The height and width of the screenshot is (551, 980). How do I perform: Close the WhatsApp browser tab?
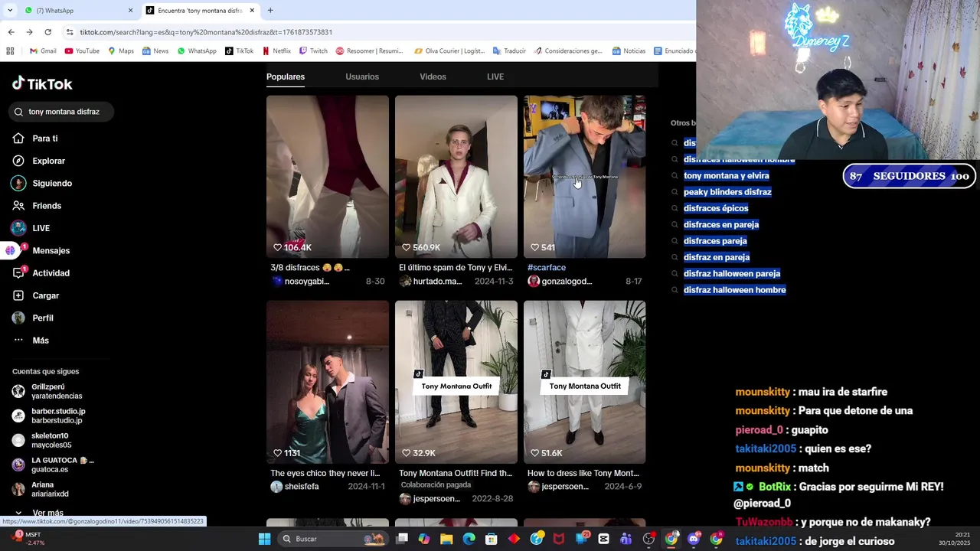tap(130, 11)
